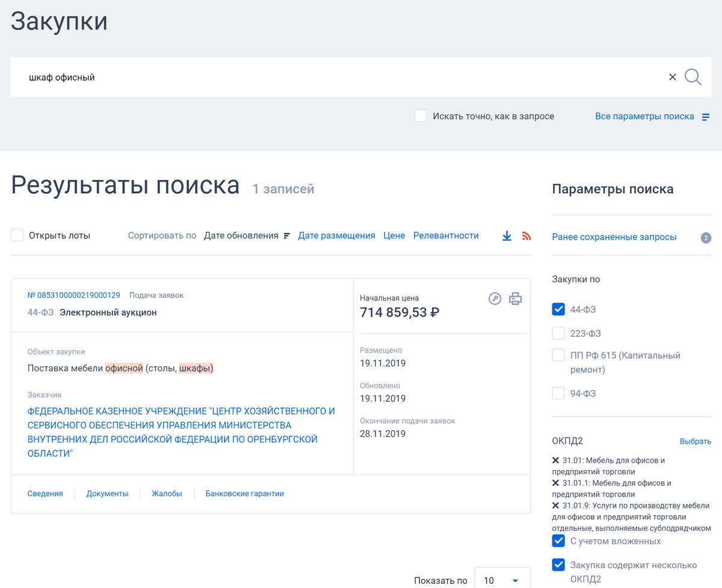Switch sorting to Цене

(x=394, y=235)
